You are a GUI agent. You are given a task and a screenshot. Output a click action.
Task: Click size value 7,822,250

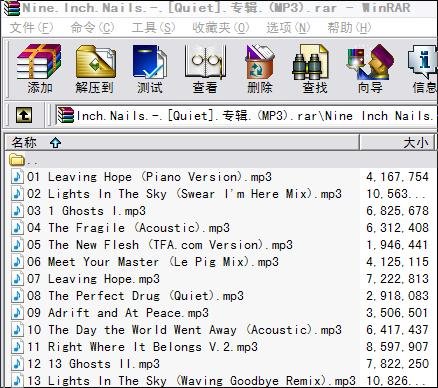click(397, 364)
